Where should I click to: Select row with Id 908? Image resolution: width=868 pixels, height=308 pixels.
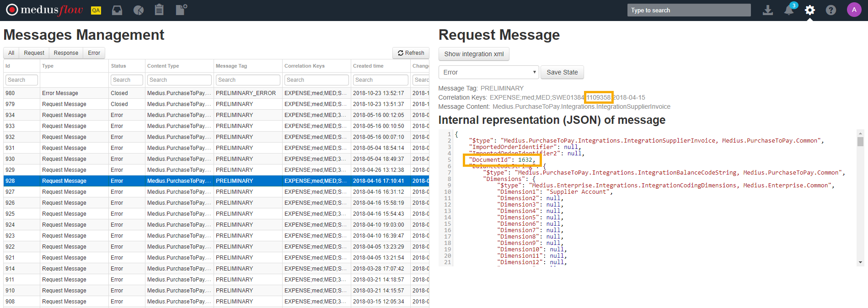216,302
